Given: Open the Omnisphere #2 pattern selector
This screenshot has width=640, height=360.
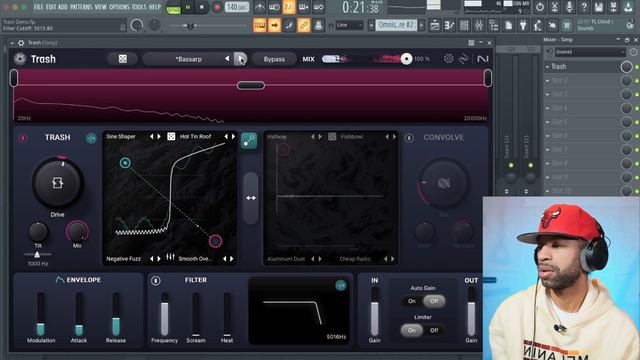Looking at the screenshot, I should [x=396, y=25].
